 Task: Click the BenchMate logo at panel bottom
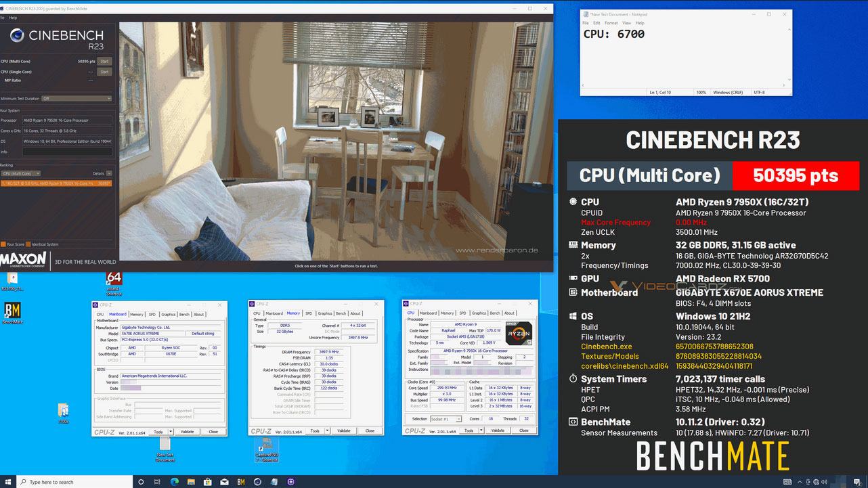click(712, 457)
